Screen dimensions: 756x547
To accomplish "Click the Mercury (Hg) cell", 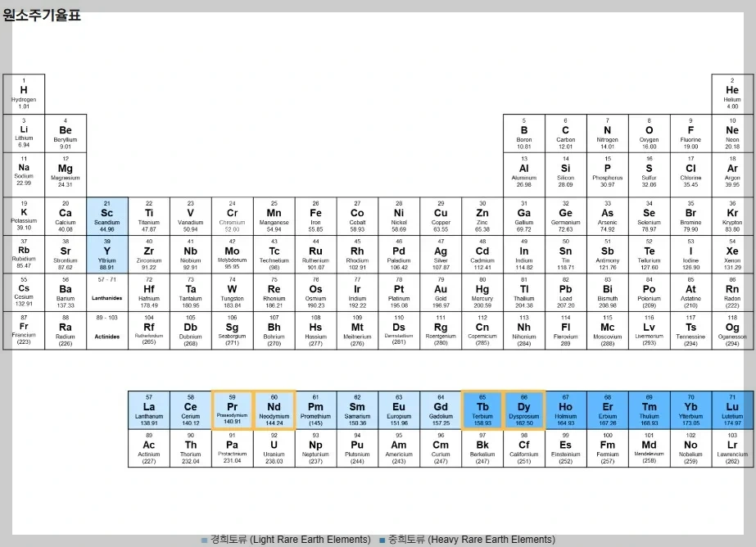I will click(x=482, y=292).
